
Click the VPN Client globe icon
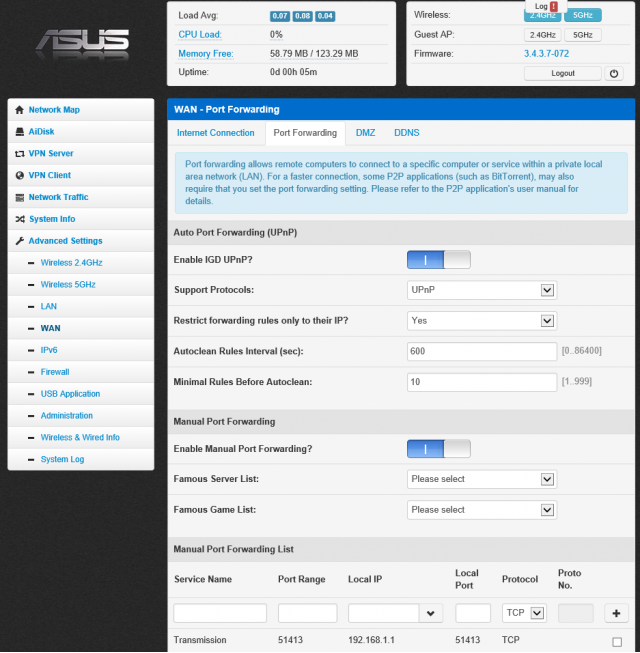click(x=19, y=175)
